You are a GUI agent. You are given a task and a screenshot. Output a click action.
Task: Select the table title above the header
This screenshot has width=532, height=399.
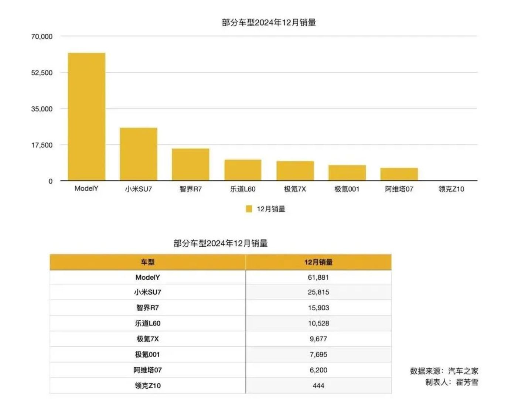coord(221,243)
